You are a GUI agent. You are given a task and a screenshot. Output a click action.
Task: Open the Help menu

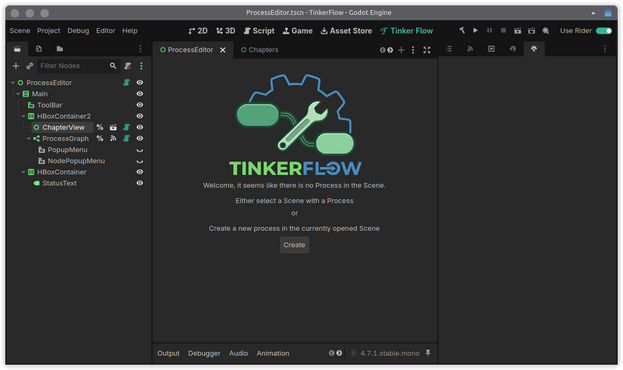click(130, 31)
